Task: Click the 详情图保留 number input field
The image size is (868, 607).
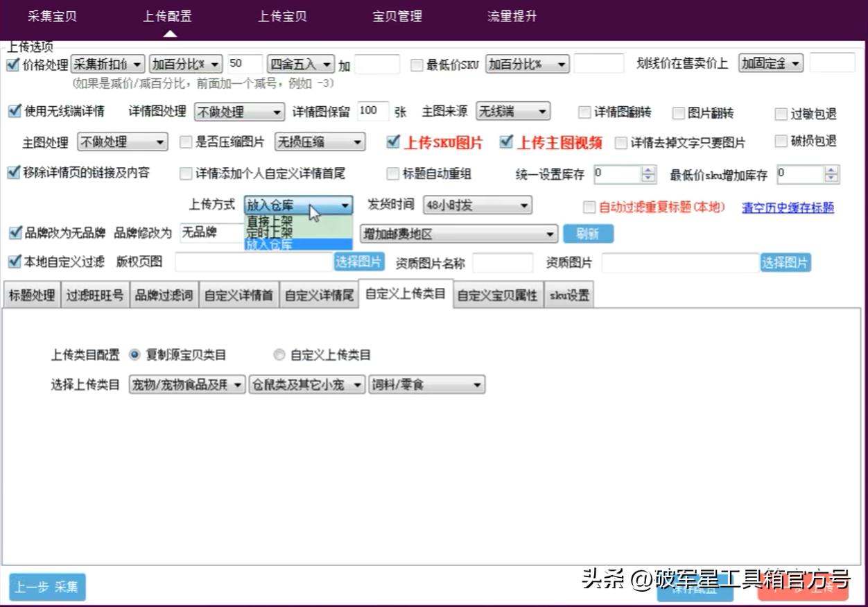Action: 372,111
